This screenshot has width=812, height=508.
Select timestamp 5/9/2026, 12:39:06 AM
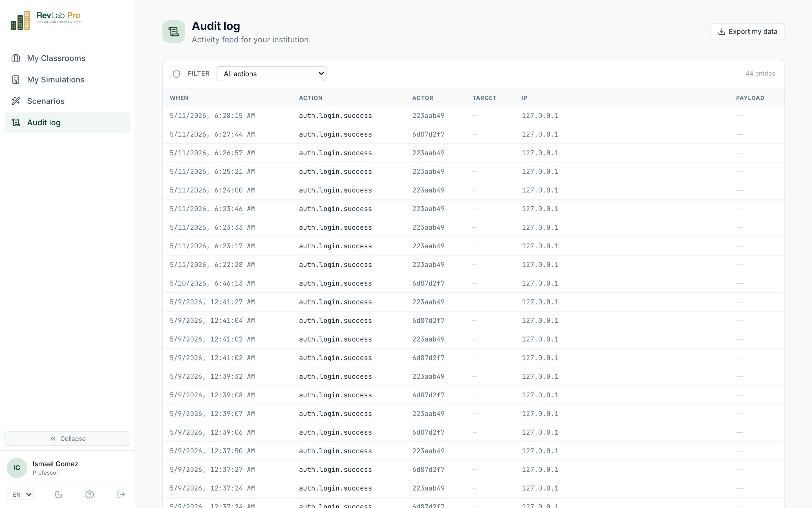tap(212, 432)
